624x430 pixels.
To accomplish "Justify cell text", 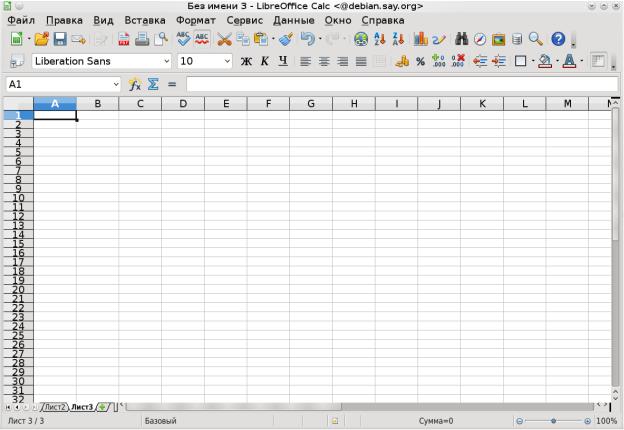I will click(361, 61).
